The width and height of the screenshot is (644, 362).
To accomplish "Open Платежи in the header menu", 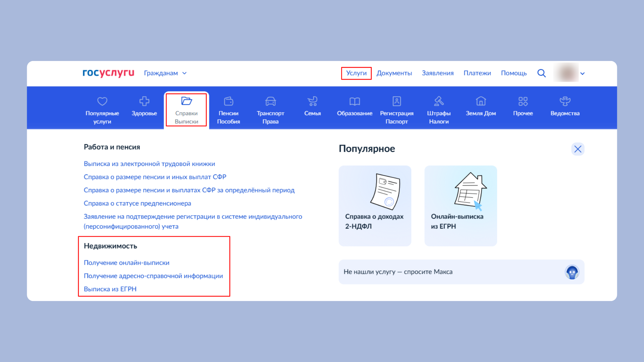I will [477, 73].
